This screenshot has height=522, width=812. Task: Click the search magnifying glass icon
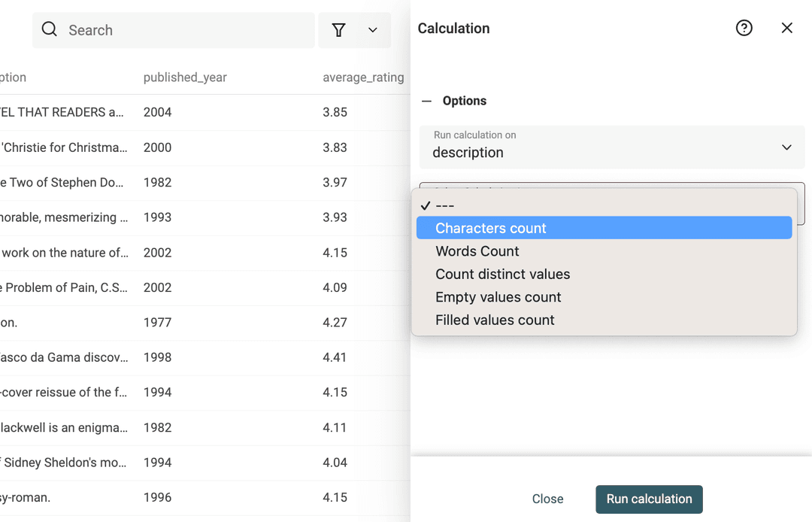[49, 29]
